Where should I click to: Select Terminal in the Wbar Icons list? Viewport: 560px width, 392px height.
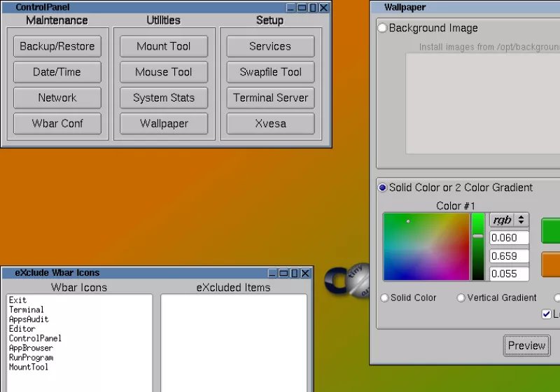pyautogui.click(x=27, y=309)
